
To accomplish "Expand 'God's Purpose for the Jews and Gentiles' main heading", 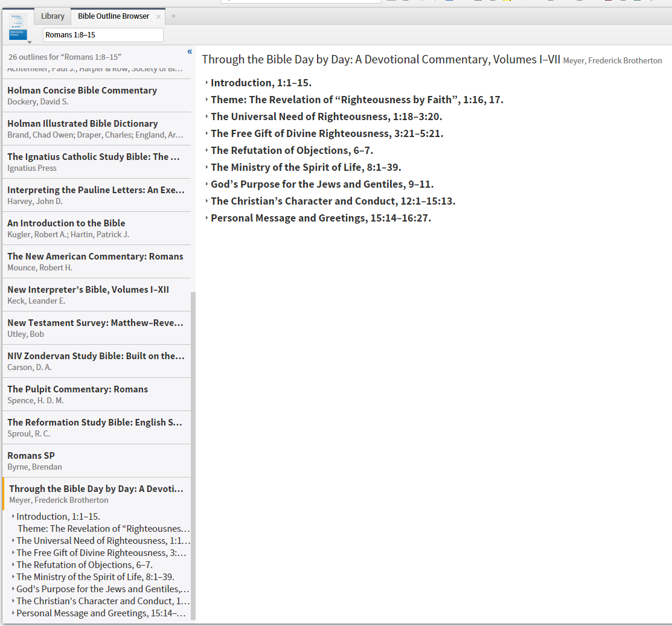I will pos(206,184).
